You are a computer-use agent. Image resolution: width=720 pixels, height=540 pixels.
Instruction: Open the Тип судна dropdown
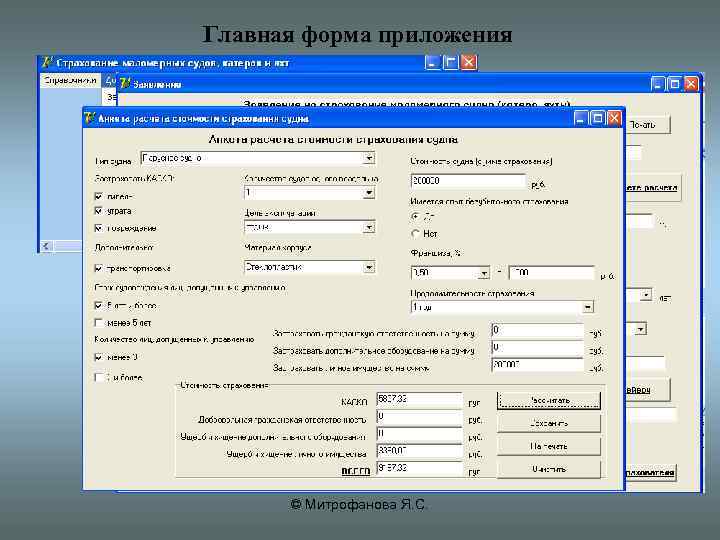[369, 158]
